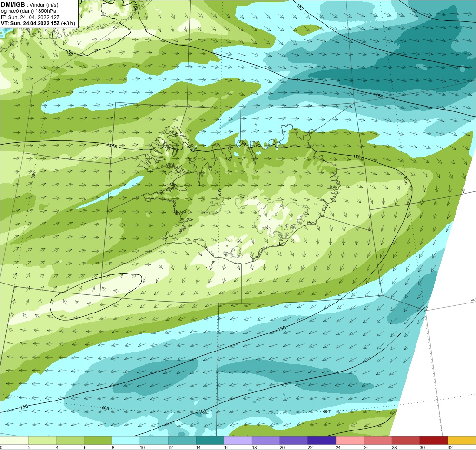Choose the lavender 16–18 m/s legend swatch

(238, 440)
